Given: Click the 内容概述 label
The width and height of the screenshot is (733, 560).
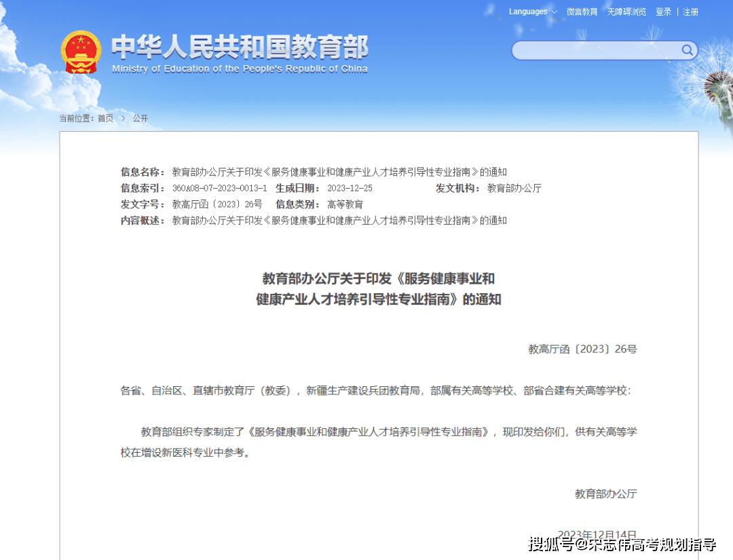Looking at the screenshot, I should [x=143, y=221].
